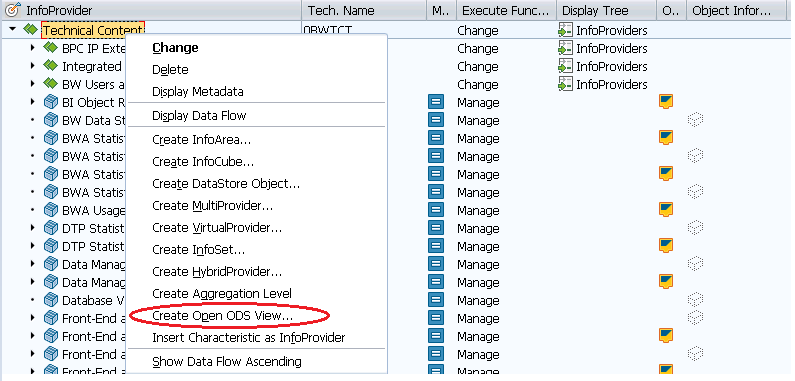The width and height of the screenshot is (795, 381).
Task: Click the blue M-column icon in BW Data St row
Action: 436,120
